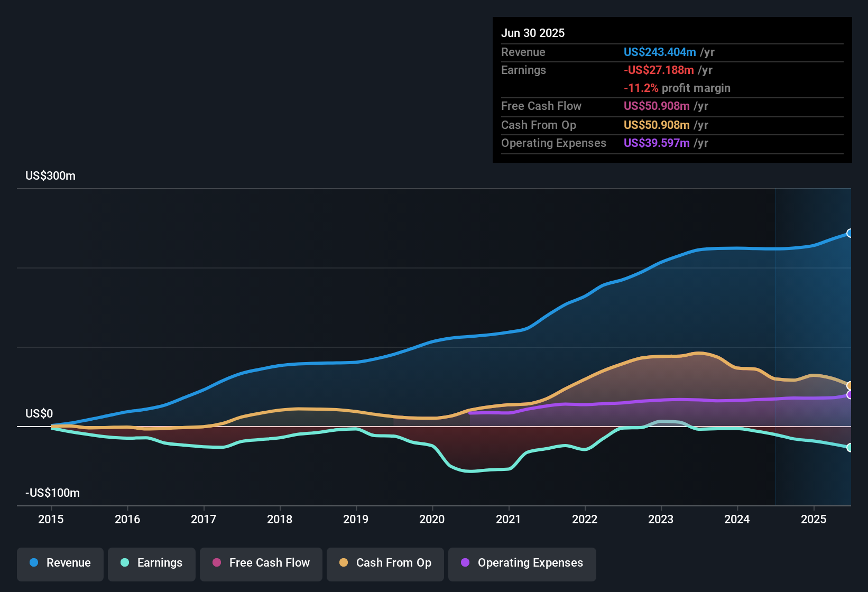Hide the Operating Expenses series via legend label

click(x=530, y=562)
